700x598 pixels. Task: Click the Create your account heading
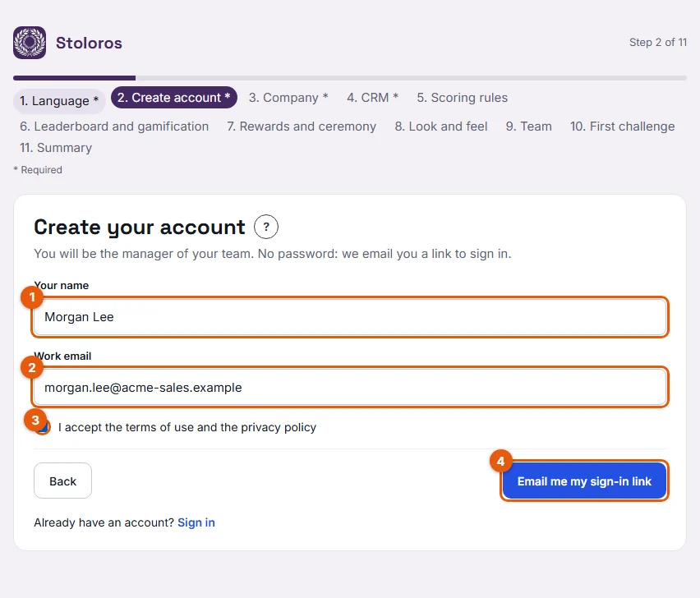click(140, 228)
